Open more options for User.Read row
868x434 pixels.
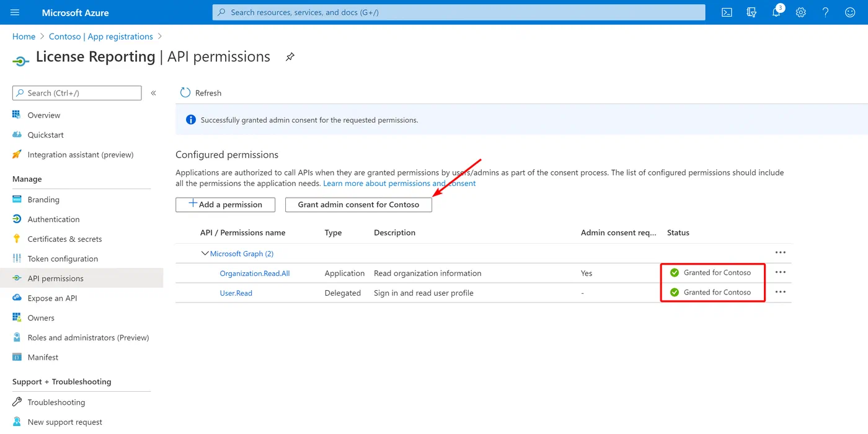click(781, 292)
